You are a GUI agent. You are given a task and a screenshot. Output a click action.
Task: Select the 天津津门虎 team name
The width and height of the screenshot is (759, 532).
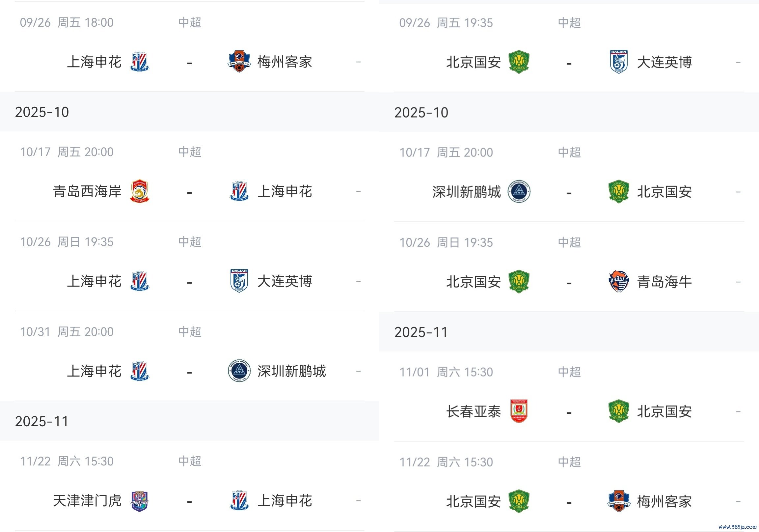[87, 501]
